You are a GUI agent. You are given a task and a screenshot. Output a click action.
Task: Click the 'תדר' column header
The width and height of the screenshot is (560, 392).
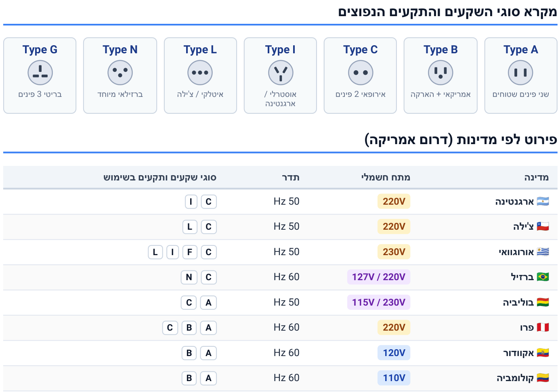(291, 177)
